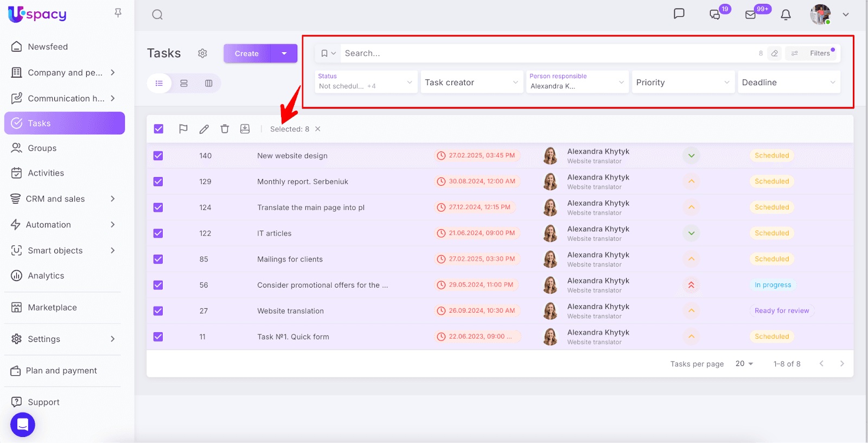868x443 pixels.
Task: Open the Priority filter dropdown
Action: tap(682, 83)
